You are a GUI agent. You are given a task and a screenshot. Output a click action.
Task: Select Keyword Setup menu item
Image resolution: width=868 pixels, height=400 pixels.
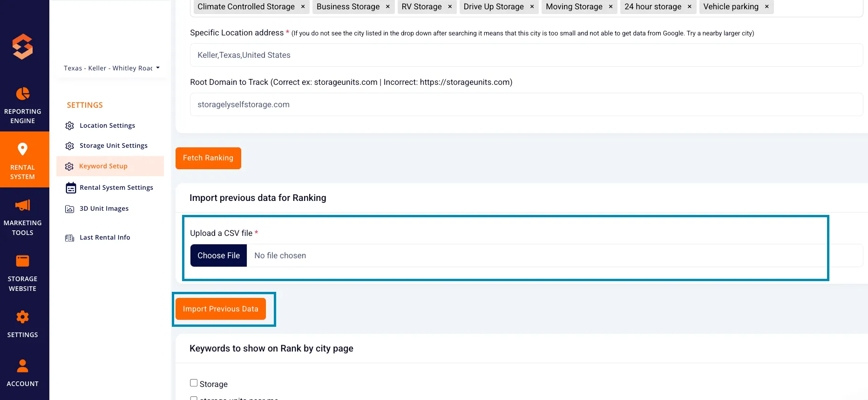coord(110,166)
